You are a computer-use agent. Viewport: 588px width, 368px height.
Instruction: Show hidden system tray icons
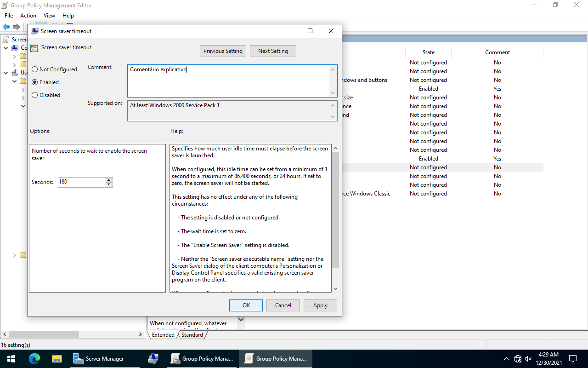click(x=506, y=359)
